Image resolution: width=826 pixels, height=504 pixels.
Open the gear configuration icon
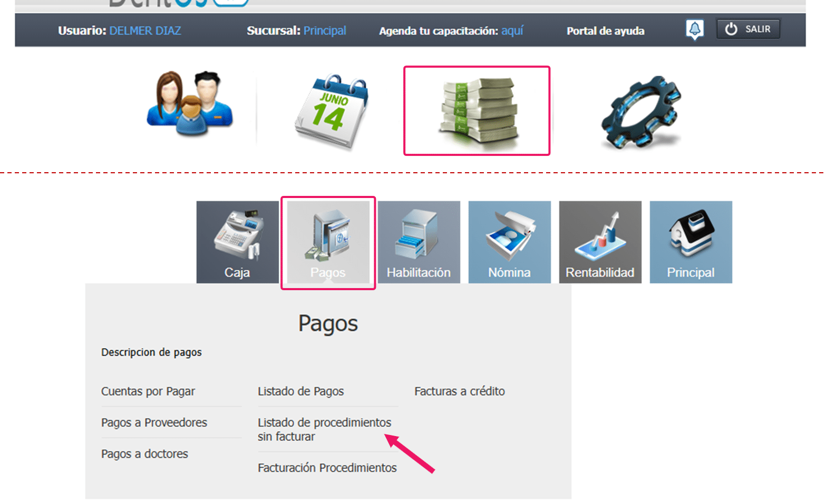click(x=641, y=112)
